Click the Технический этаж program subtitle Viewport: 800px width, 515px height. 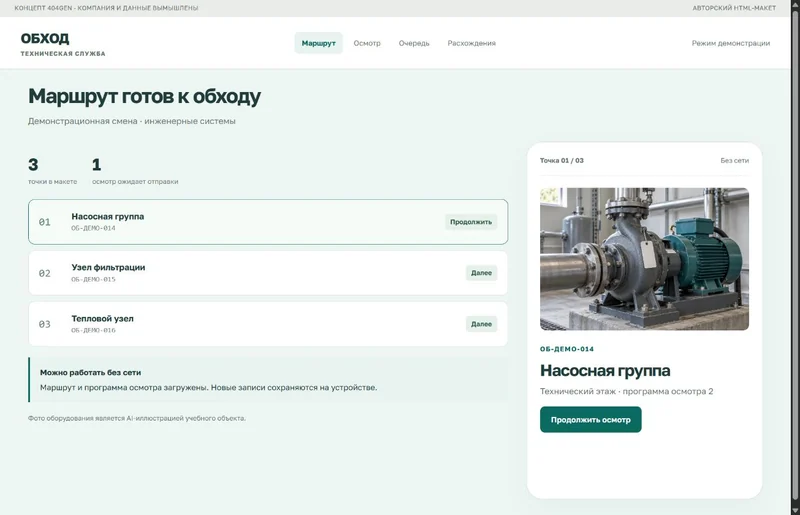(x=627, y=391)
